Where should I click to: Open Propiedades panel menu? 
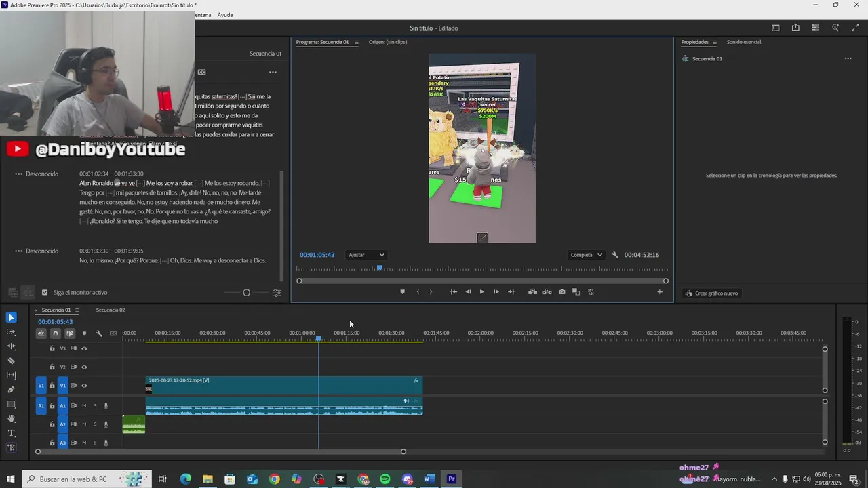[x=714, y=42]
